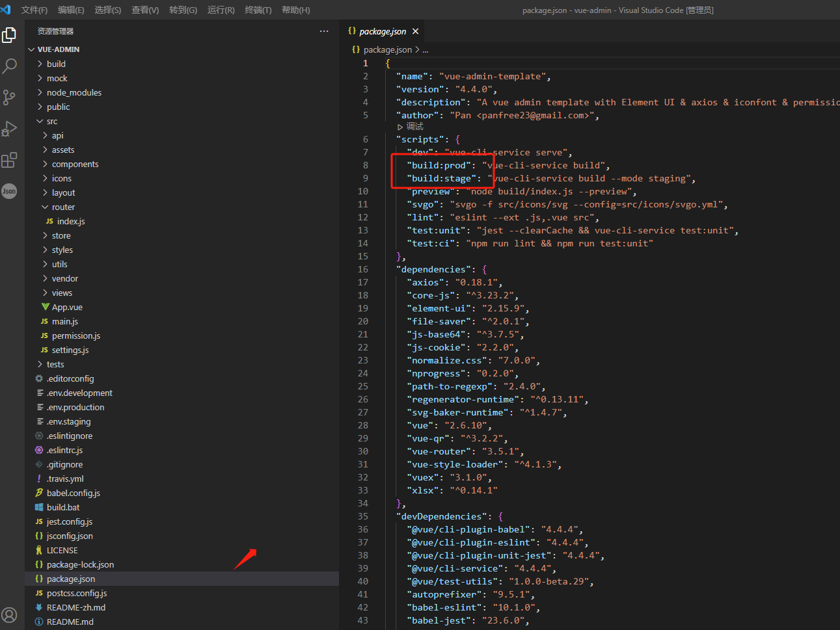
Task: Open the README-zh.md file
Action: pos(182,607)
